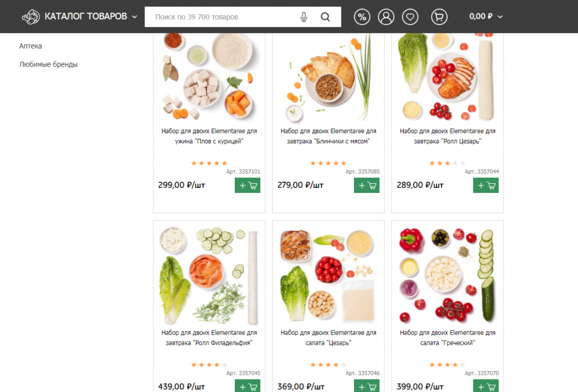Open the user account profile icon
The width and height of the screenshot is (578, 392).
(386, 17)
